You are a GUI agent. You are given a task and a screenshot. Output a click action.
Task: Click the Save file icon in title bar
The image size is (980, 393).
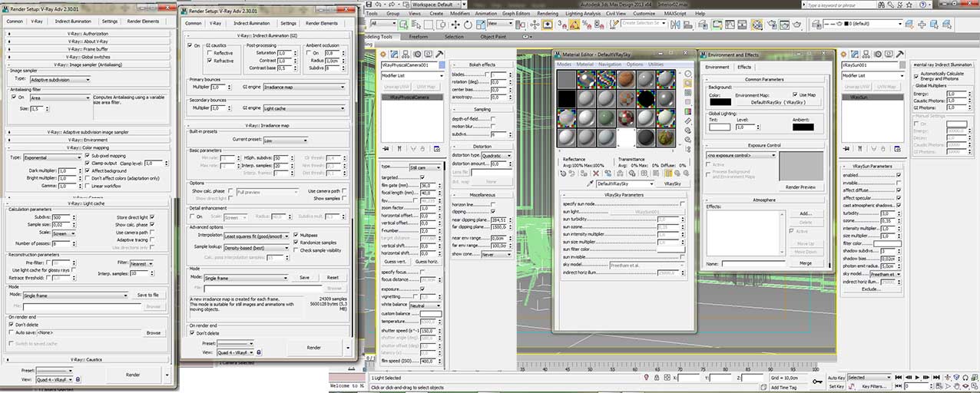coord(369,4)
